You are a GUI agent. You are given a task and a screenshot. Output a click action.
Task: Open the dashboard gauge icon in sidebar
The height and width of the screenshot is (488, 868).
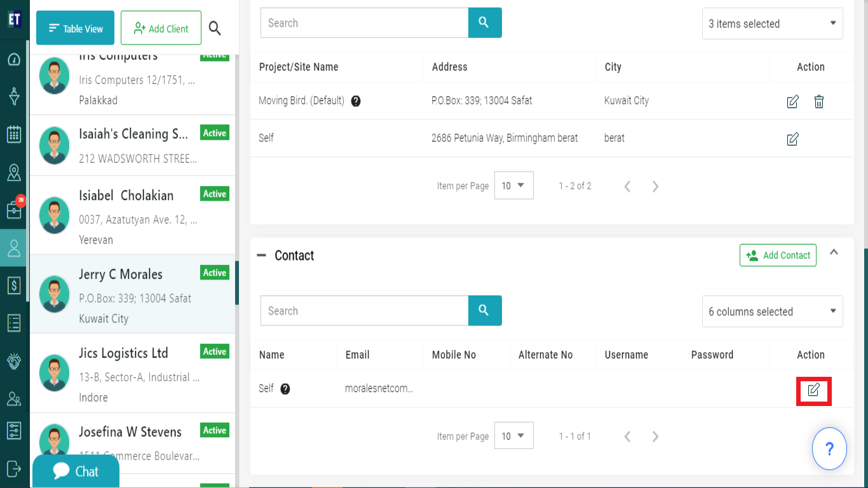tap(14, 60)
